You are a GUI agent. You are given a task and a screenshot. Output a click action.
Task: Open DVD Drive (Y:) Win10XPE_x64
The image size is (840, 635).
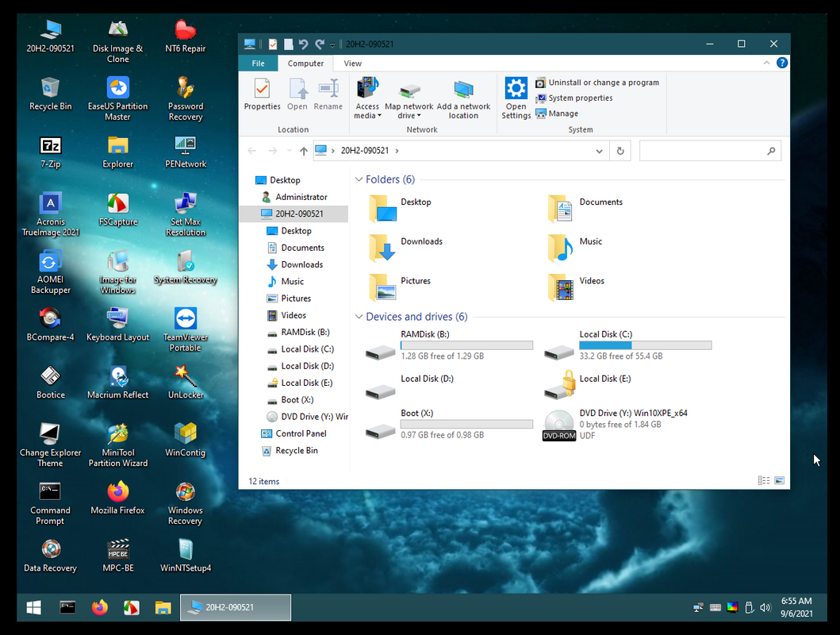coord(616,425)
